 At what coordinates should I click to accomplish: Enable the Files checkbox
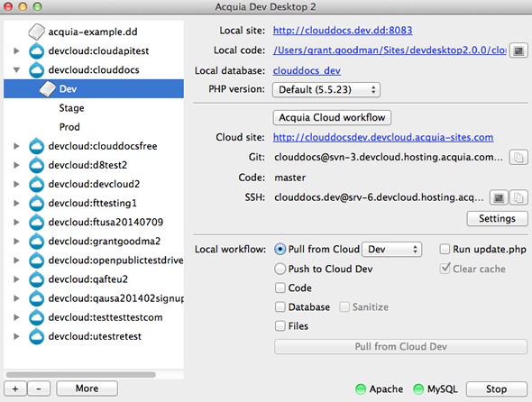click(x=280, y=326)
